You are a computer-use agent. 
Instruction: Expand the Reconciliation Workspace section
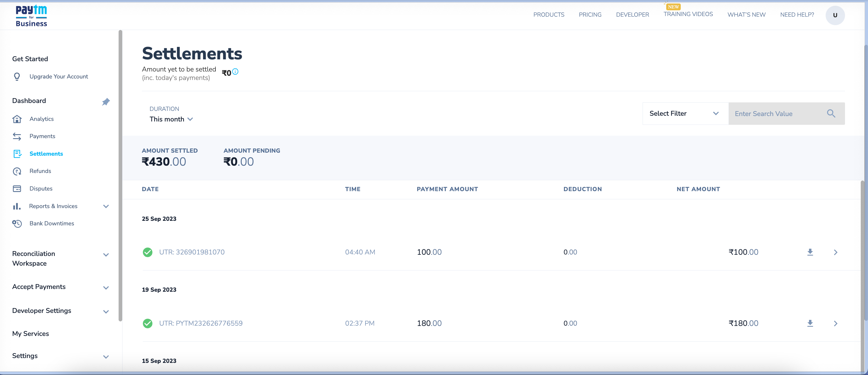pyautogui.click(x=106, y=255)
